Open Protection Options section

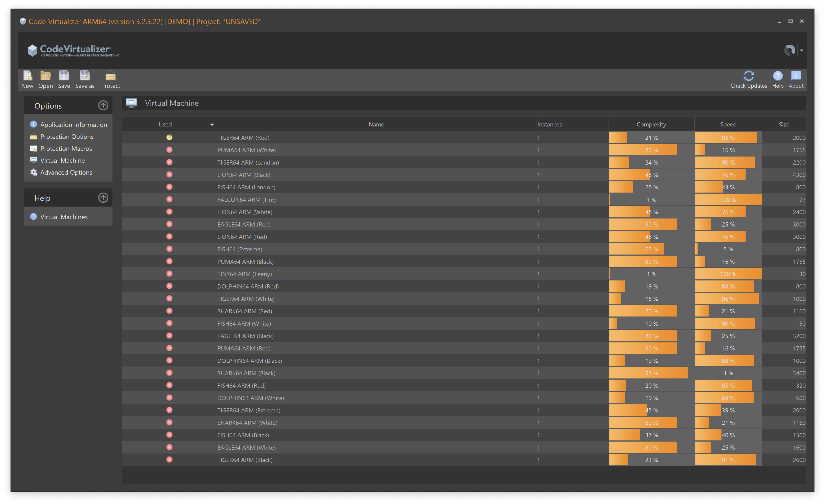(67, 137)
